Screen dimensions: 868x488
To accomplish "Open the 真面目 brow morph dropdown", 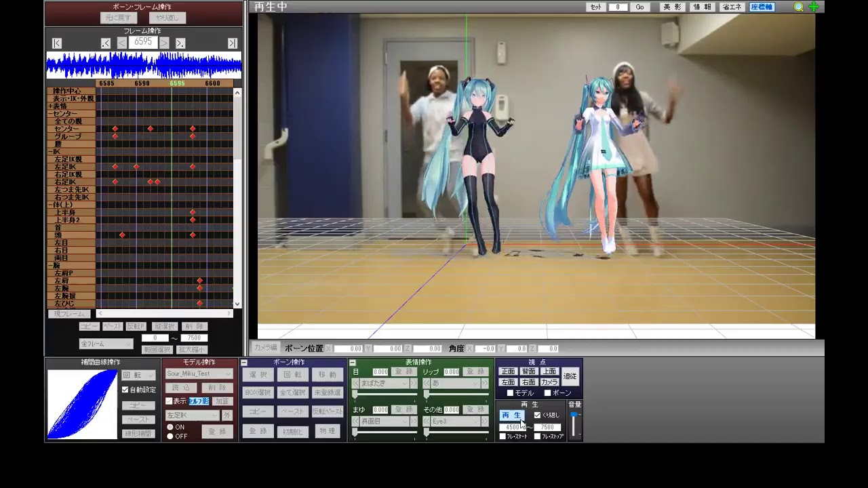I will point(384,422).
